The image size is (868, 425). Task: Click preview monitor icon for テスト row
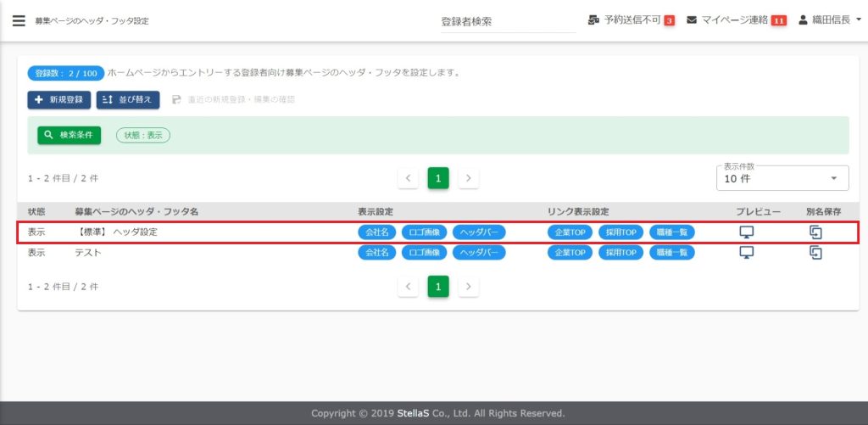746,252
